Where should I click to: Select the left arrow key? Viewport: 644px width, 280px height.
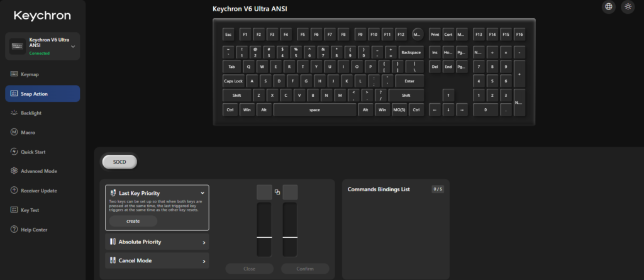pos(435,109)
